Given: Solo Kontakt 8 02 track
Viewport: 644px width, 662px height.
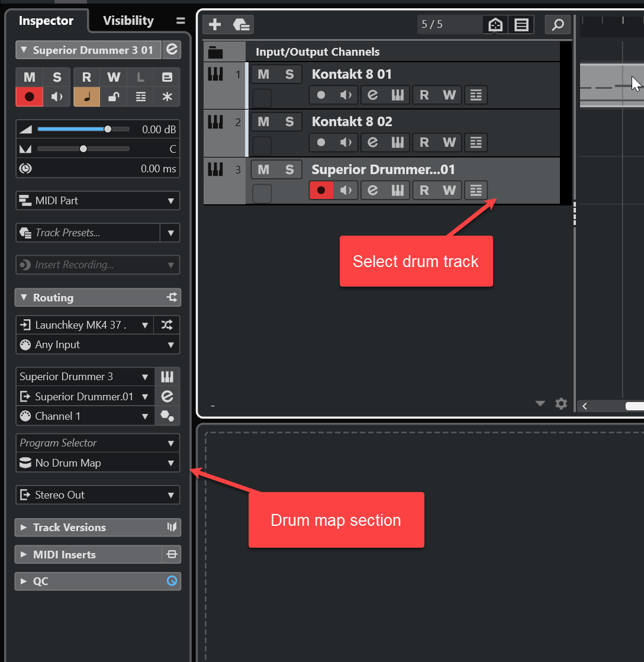Looking at the screenshot, I should (x=289, y=121).
